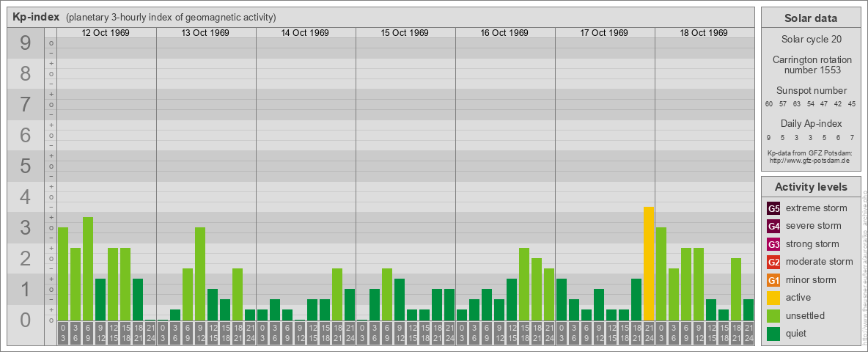Click the 'Kp-index' chart title
This screenshot has height=352, width=868.
[x=35, y=17]
